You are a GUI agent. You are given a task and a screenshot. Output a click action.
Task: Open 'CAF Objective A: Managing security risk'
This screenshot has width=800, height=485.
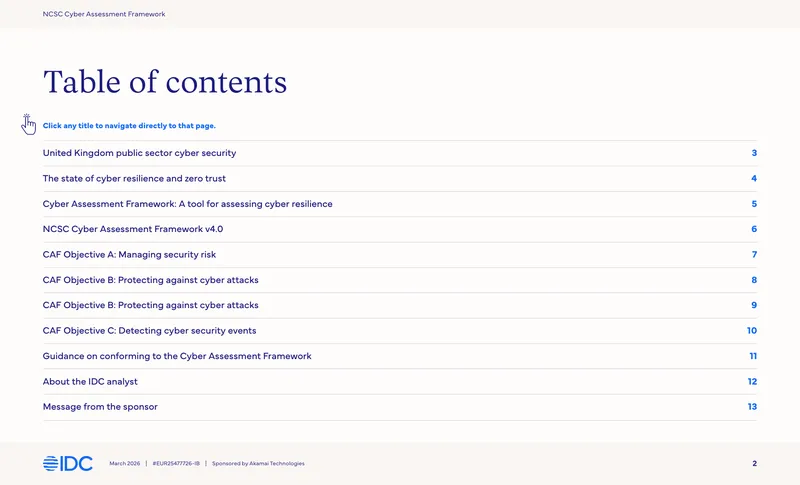130,254
